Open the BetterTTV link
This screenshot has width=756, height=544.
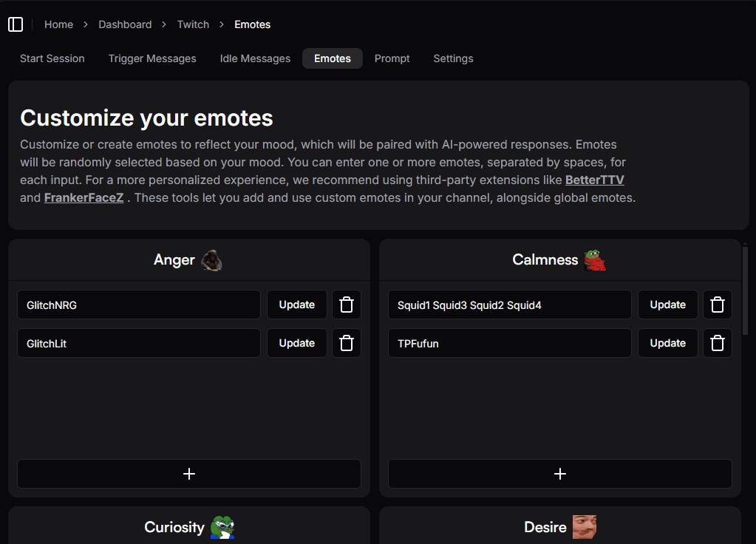click(x=594, y=180)
